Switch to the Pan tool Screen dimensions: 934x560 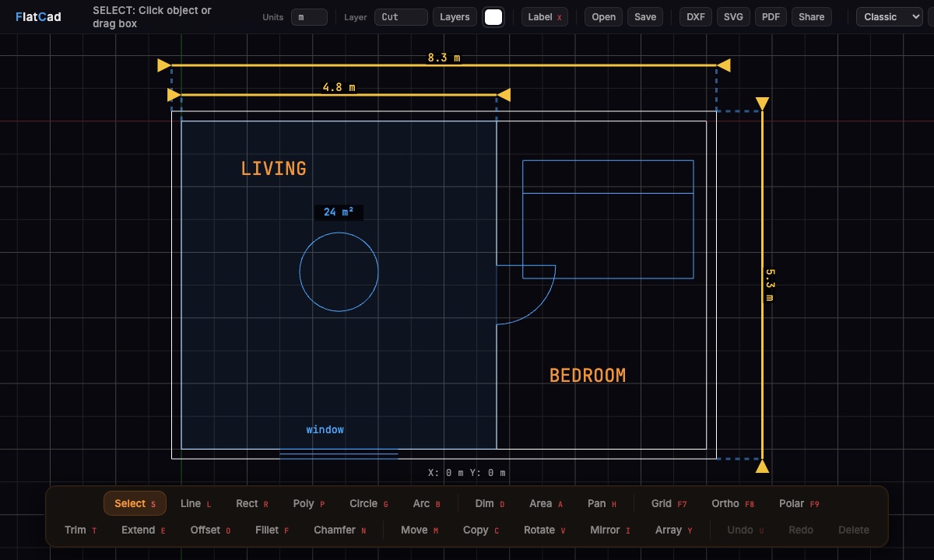coord(602,503)
